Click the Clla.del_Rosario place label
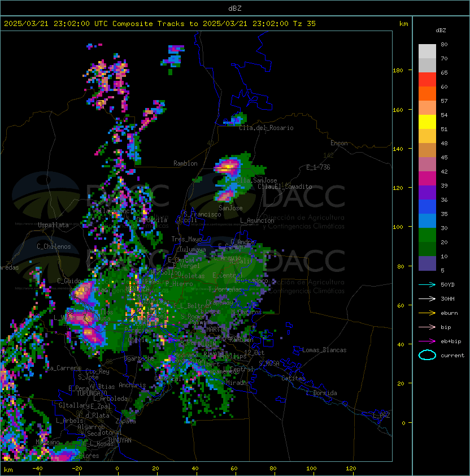 pyautogui.click(x=266, y=128)
